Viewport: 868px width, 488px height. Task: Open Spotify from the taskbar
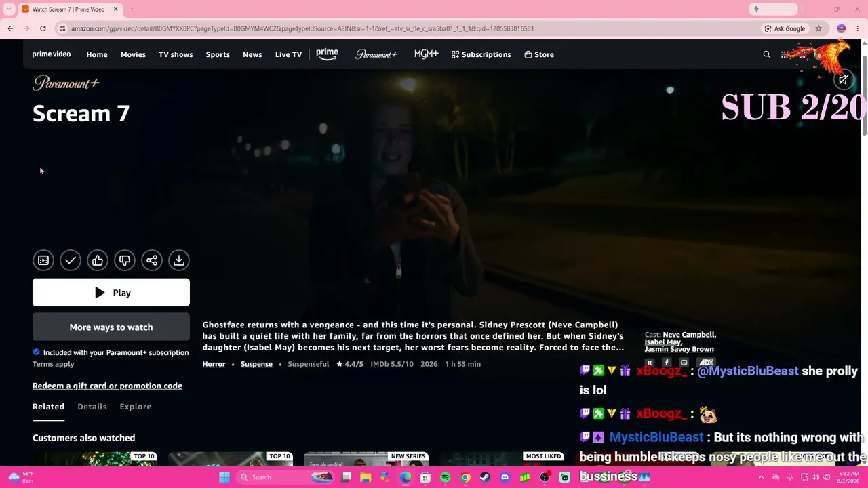click(x=446, y=477)
